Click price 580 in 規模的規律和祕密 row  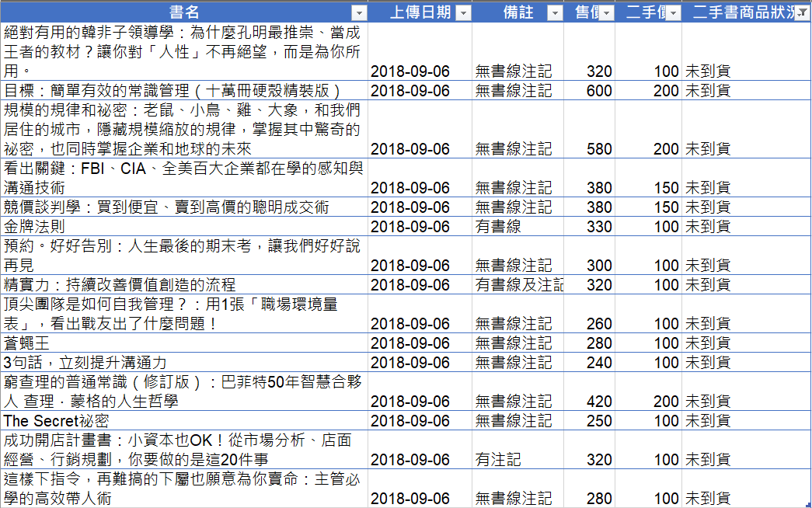point(599,149)
